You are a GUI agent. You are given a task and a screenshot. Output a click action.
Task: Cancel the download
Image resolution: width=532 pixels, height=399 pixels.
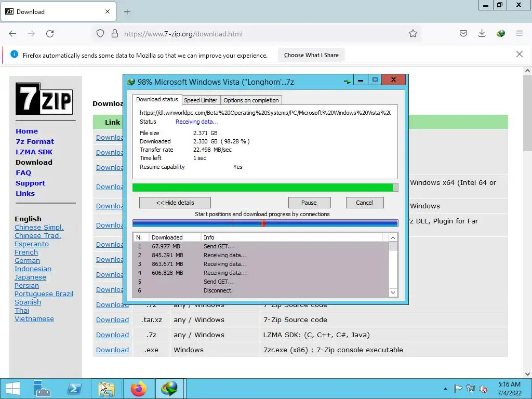(365, 203)
